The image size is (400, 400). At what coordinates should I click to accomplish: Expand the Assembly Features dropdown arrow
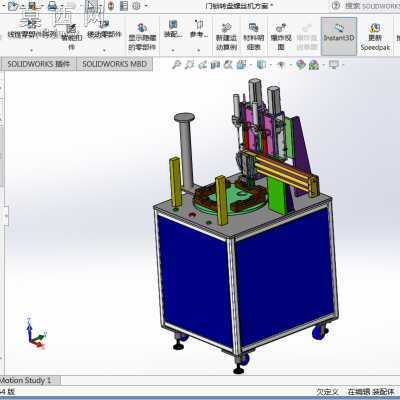coord(173,50)
